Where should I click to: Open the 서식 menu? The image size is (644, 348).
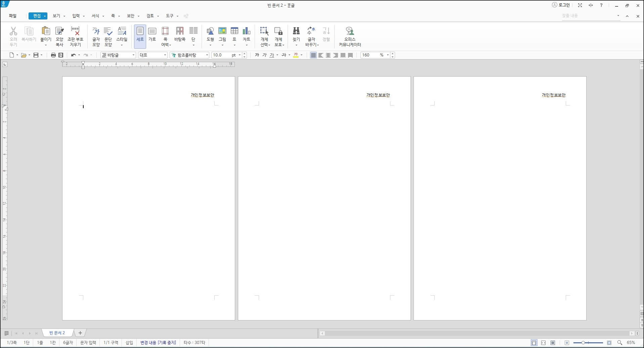pyautogui.click(x=95, y=16)
